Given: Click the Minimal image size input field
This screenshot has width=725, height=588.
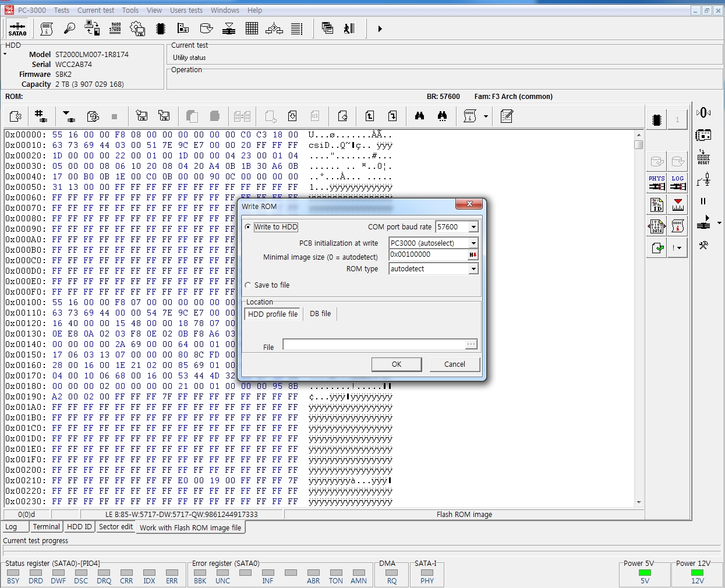Looking at the screenshot, I should 428,255.
